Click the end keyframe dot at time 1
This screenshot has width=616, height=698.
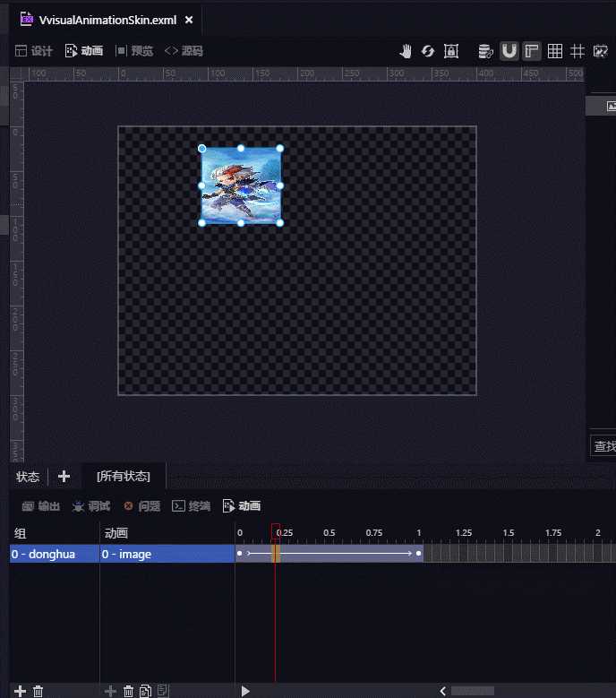pos(418,554)
